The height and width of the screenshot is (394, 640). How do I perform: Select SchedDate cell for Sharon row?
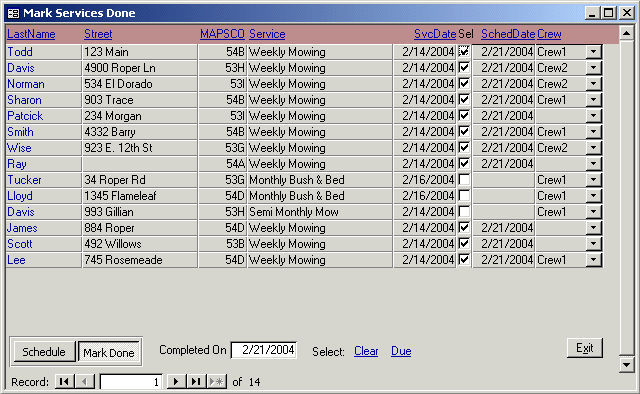coord(504,100)
